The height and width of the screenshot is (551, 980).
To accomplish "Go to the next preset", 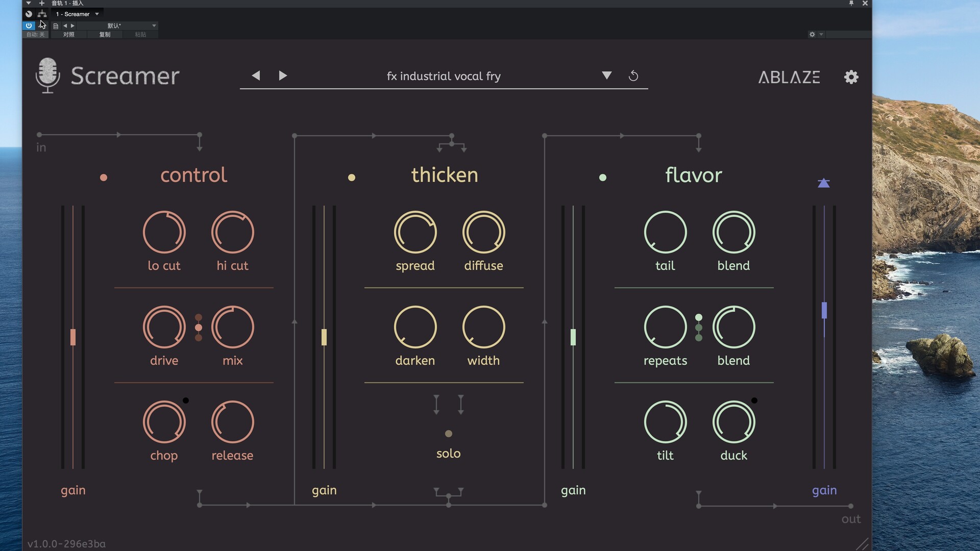I will [283, 76].
